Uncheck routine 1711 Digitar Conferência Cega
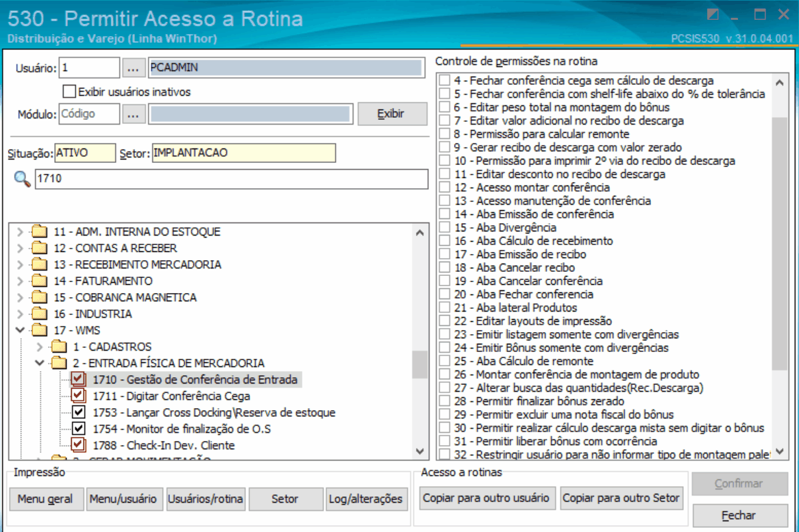Image resolution: width=799 pixels, height=532 pixels. click(78, 396)
